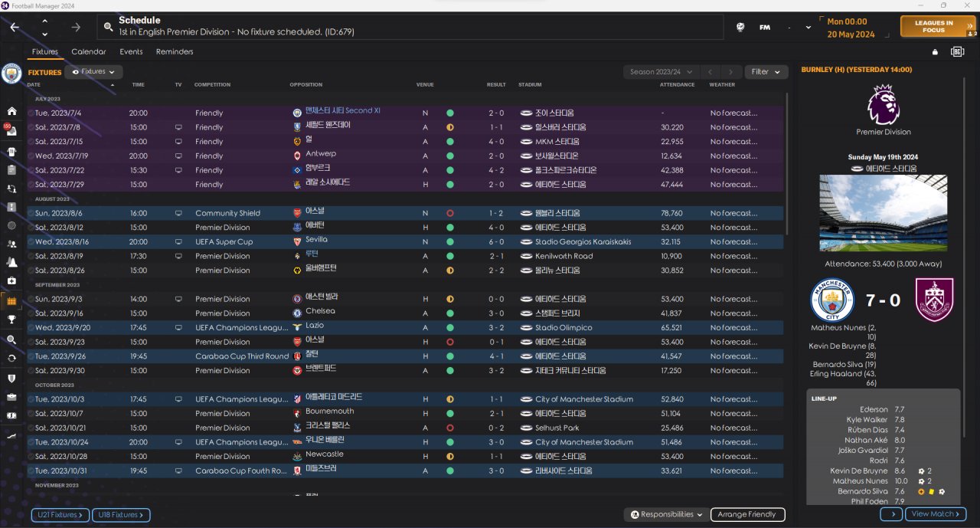This screenshot has height=528, width=980.
Task: Open U18 Fixtures
Action: [x=121, y=515]
